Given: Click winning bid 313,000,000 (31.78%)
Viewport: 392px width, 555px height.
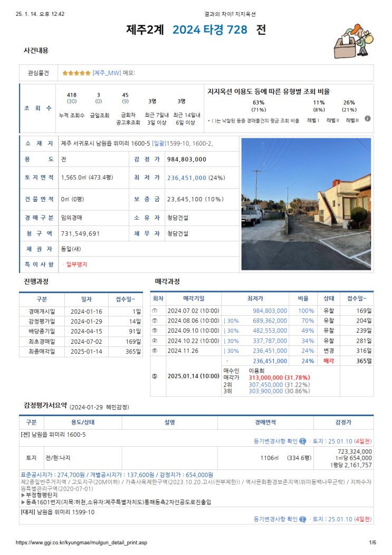Looking at the screenshot, I should click(279, 378).
